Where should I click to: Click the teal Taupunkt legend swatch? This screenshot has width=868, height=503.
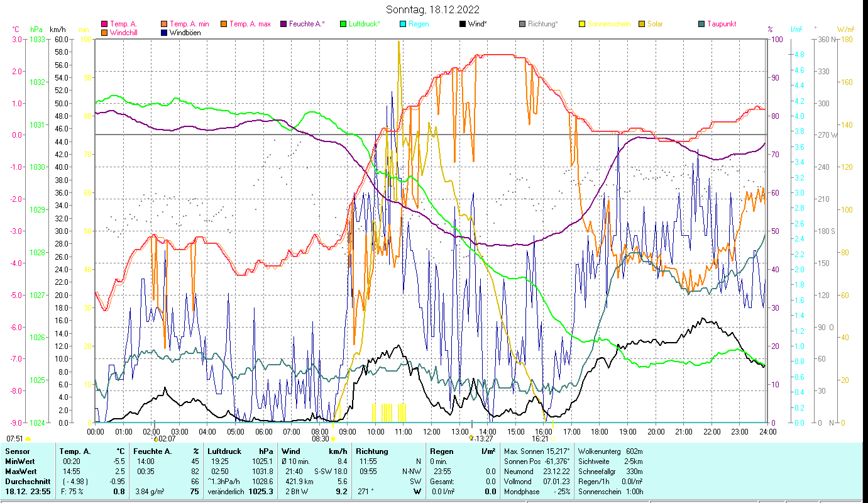701,25
